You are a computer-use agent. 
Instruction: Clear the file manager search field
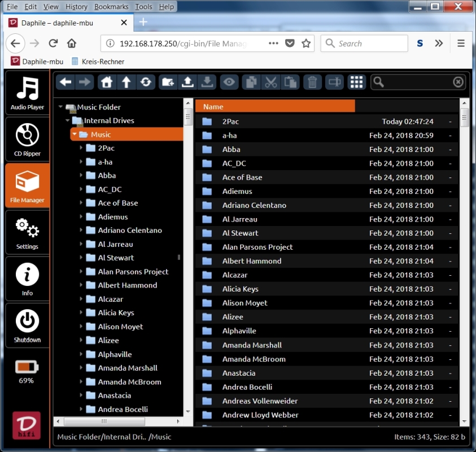458,82
